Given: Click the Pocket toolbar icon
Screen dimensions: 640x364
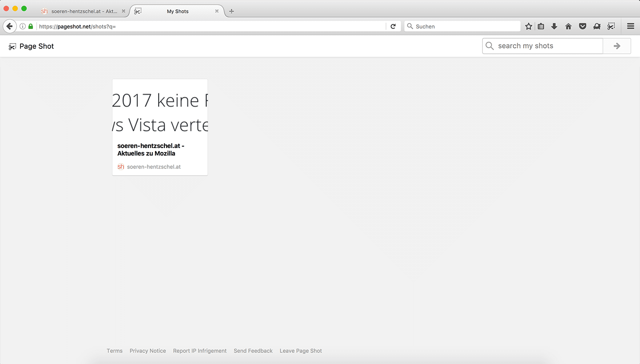Looking at the screenshot, I should click(x=582, y=26).
